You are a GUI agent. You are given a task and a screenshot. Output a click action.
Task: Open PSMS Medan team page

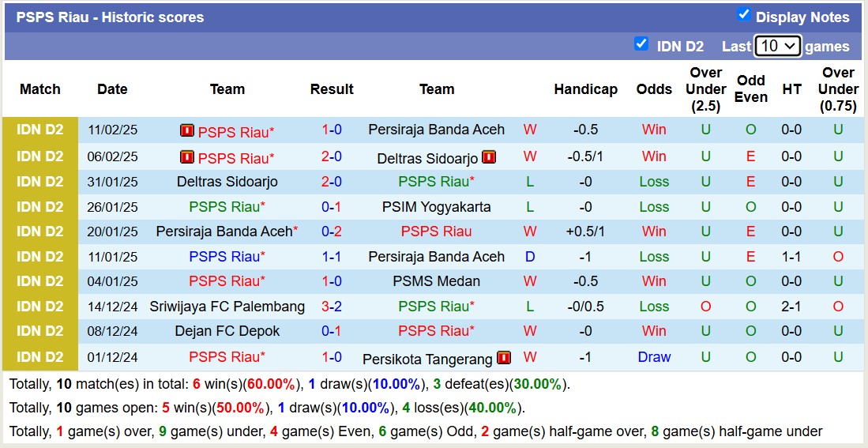tap(436, 281)
